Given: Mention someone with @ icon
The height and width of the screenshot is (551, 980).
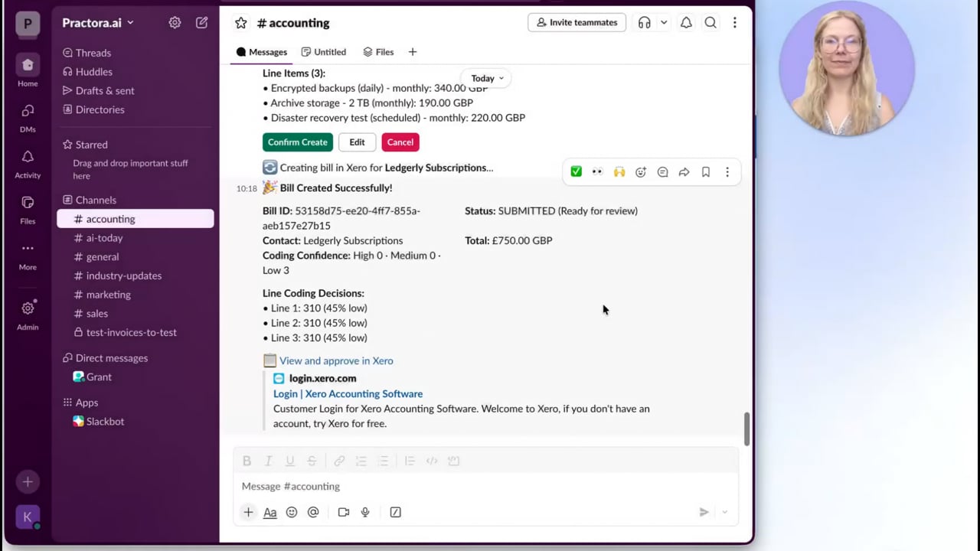Looking at the screenshot, I should click(313, 512).
